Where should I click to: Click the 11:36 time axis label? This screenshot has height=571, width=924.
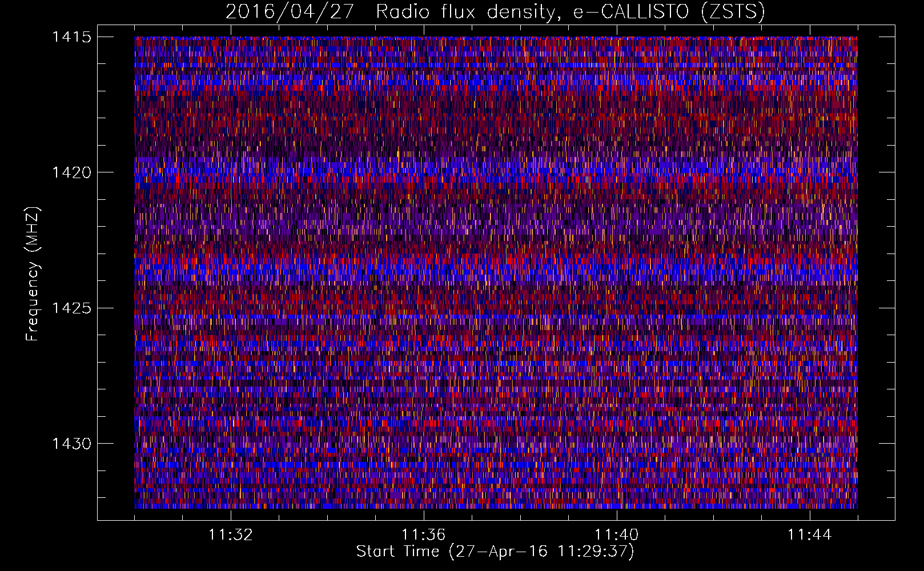[424, 535]
